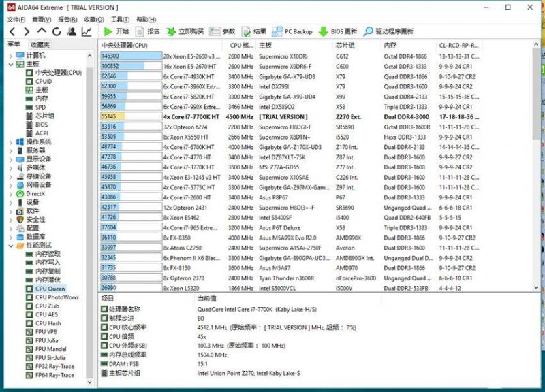Sort by 芯片组 column header
This screenshot has height=392, width=545.
point(357,46)
